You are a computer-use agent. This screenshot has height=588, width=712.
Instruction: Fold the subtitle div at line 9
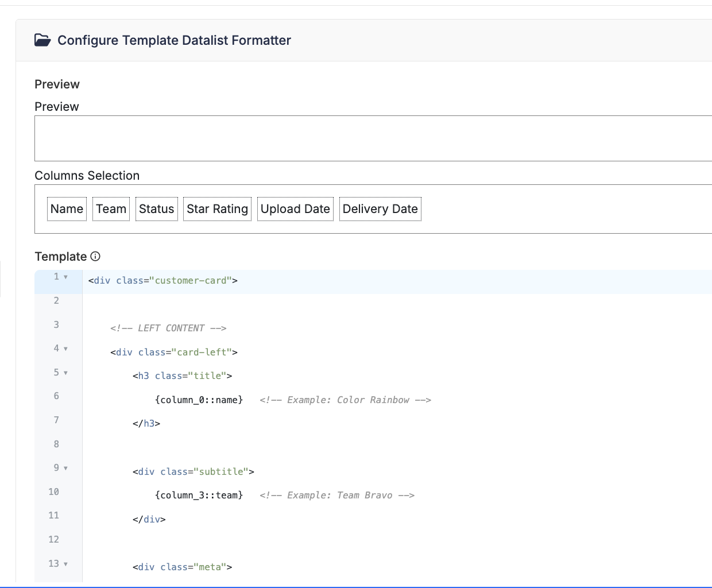click(65, 468)
